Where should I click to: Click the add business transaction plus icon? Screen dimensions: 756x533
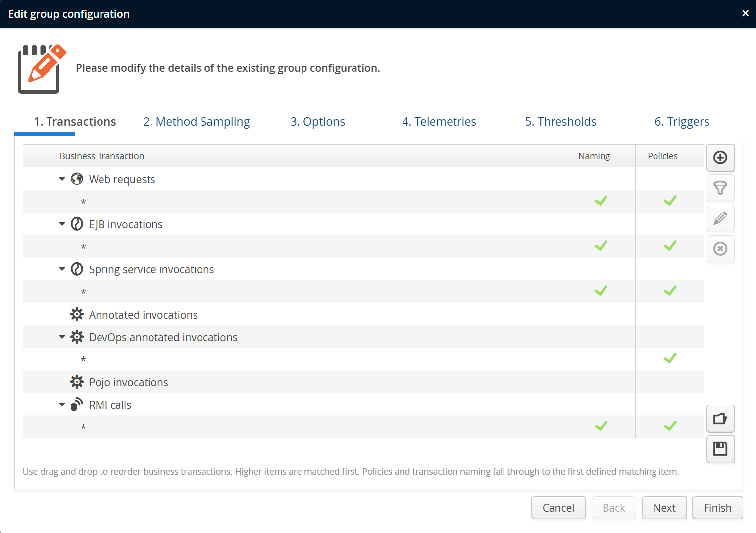point(720,158)
